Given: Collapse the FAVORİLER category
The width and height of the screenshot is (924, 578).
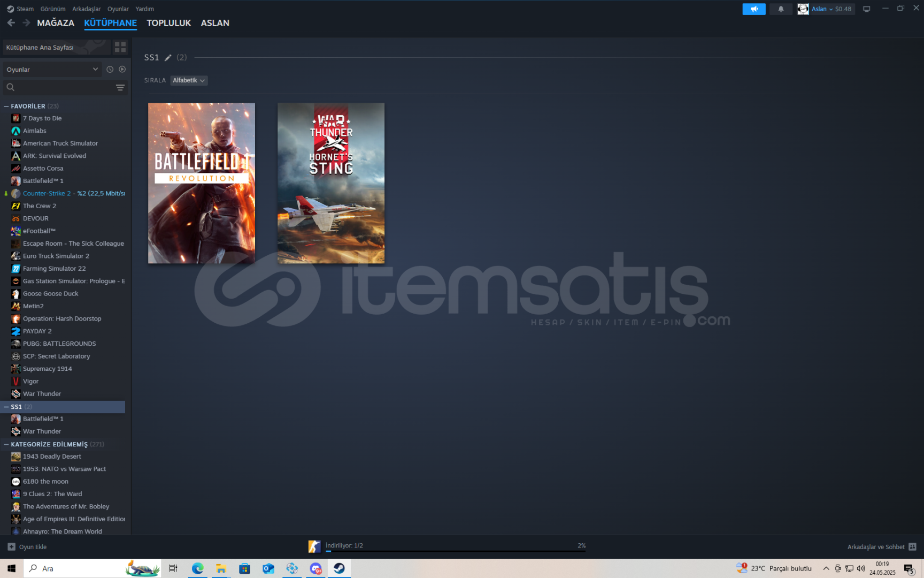Looking at the screenshot, I should click(6, 107).
